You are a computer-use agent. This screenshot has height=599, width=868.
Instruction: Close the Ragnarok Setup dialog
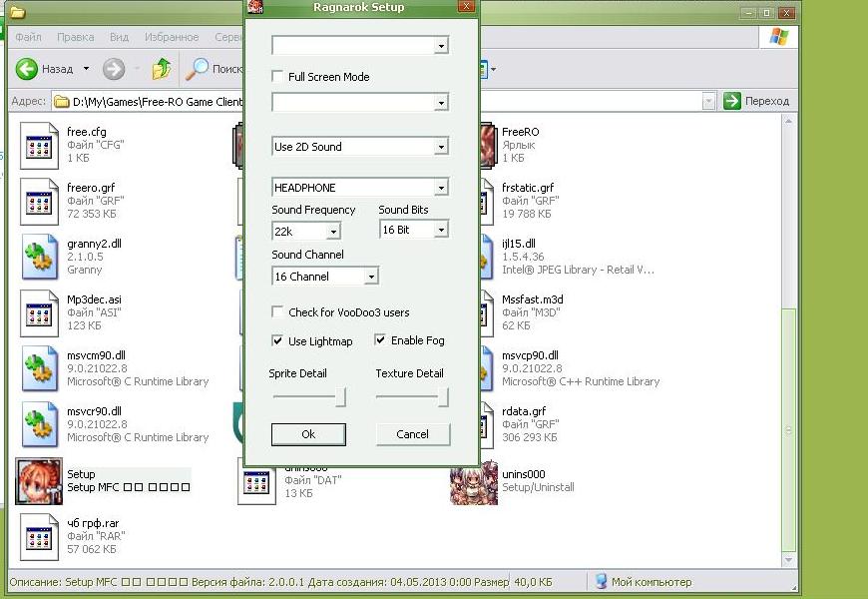[466, 6]
